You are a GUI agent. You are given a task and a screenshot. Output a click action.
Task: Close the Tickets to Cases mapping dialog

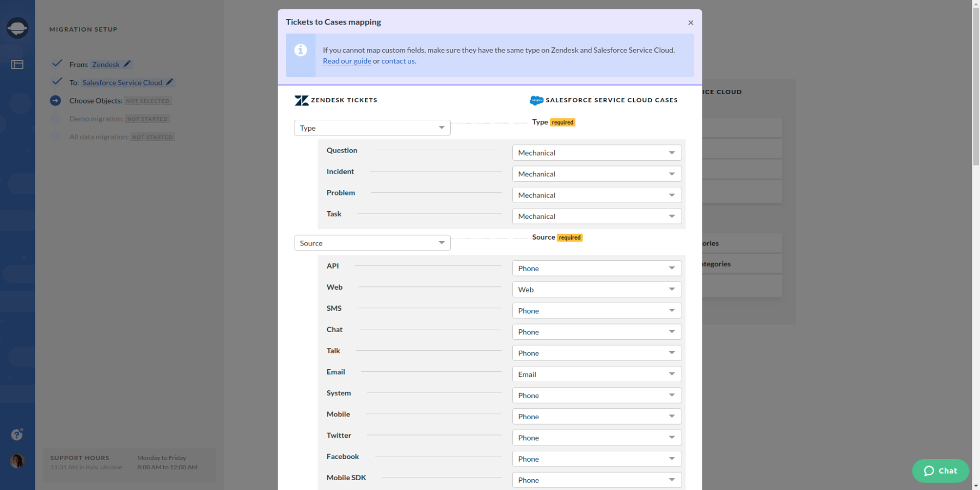(690, 23)
